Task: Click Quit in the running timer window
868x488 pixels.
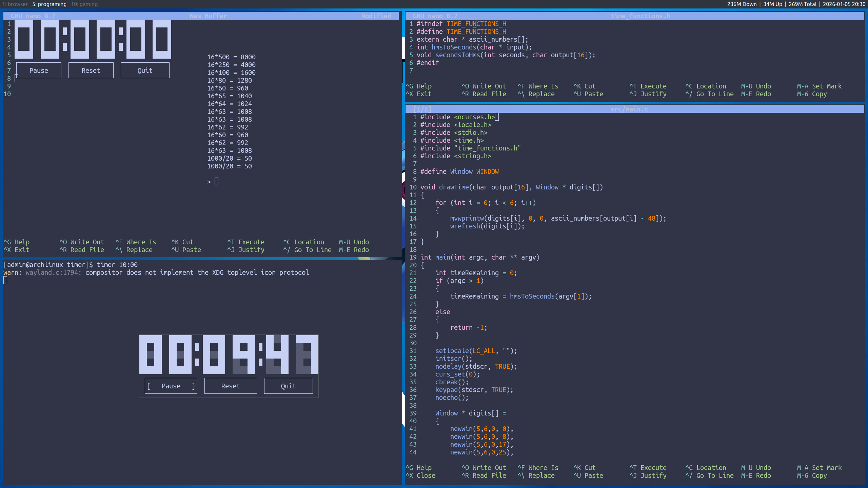Action: [288, 386]
